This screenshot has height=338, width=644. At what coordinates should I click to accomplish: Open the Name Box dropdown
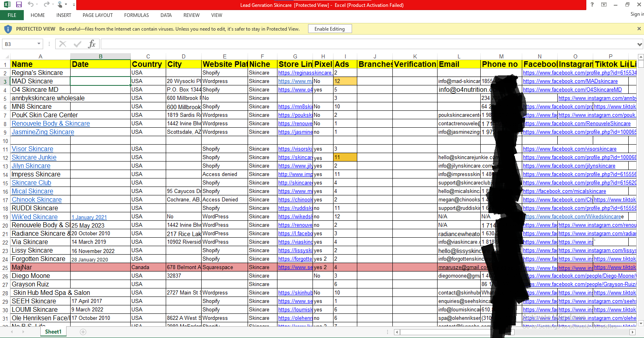[x=39, y=44]
